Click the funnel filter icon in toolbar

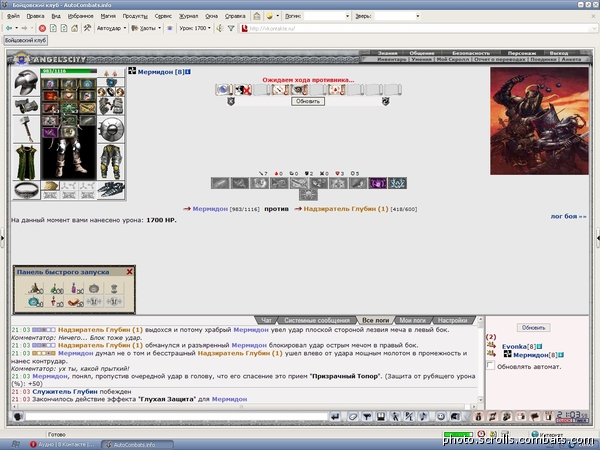point(231,28)
